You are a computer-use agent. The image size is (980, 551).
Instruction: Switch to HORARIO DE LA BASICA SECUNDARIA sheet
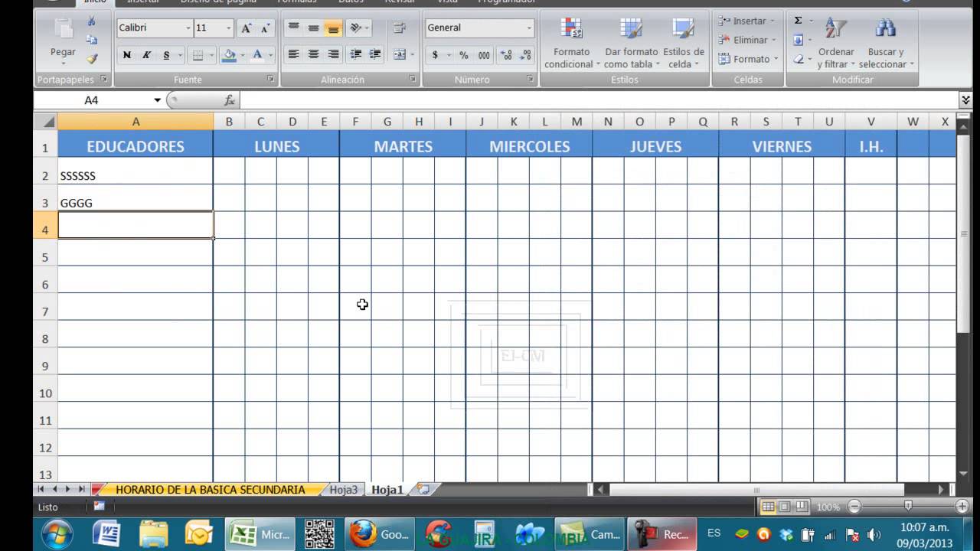coord(210,490)
